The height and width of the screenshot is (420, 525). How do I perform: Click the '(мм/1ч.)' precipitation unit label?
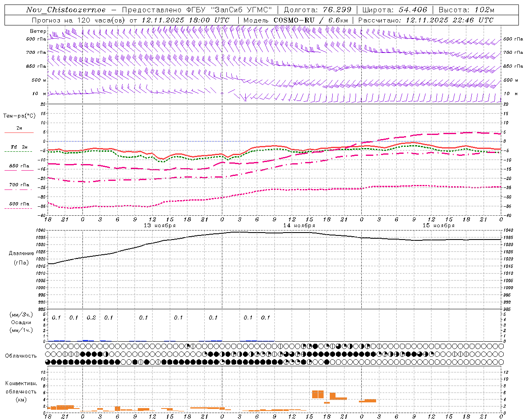21,330
